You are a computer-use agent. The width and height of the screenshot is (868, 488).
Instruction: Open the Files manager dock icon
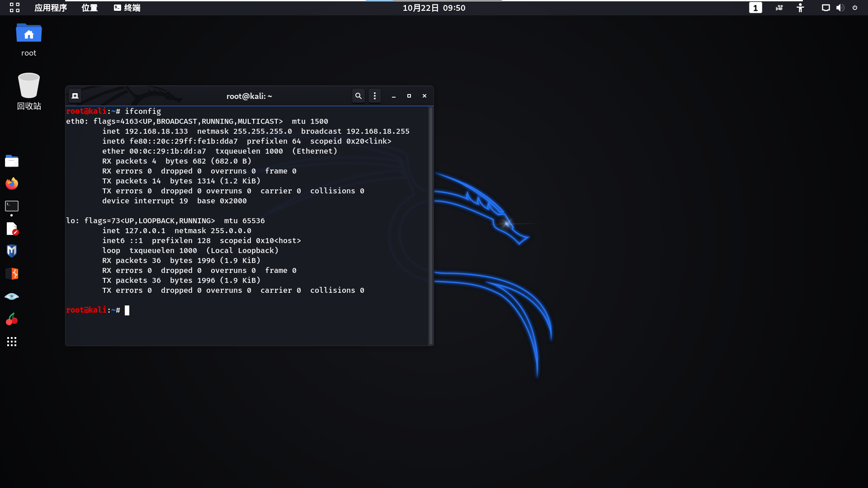click(12, 161)
